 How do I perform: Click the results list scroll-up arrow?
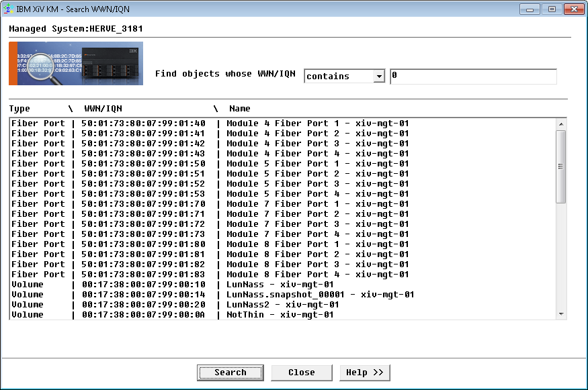point(561,124)
